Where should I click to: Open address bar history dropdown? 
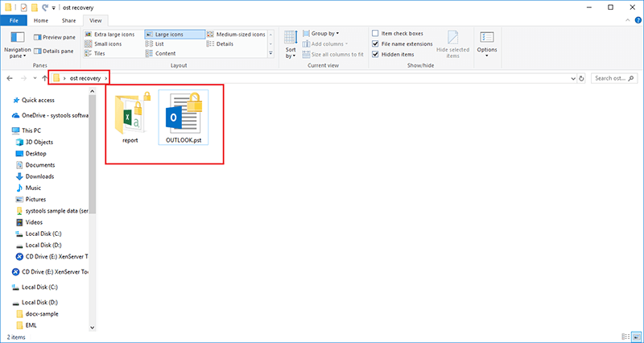pyautogui.click(x=573, y=78)
